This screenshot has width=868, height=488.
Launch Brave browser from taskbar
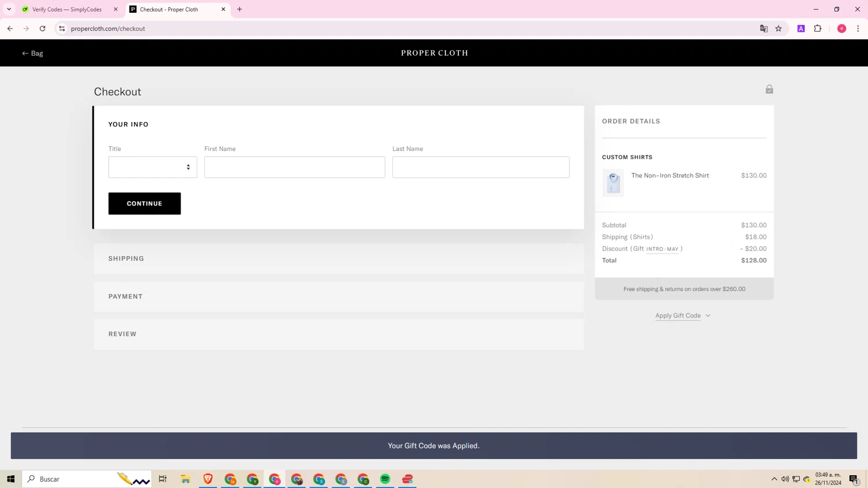[208, 479]
